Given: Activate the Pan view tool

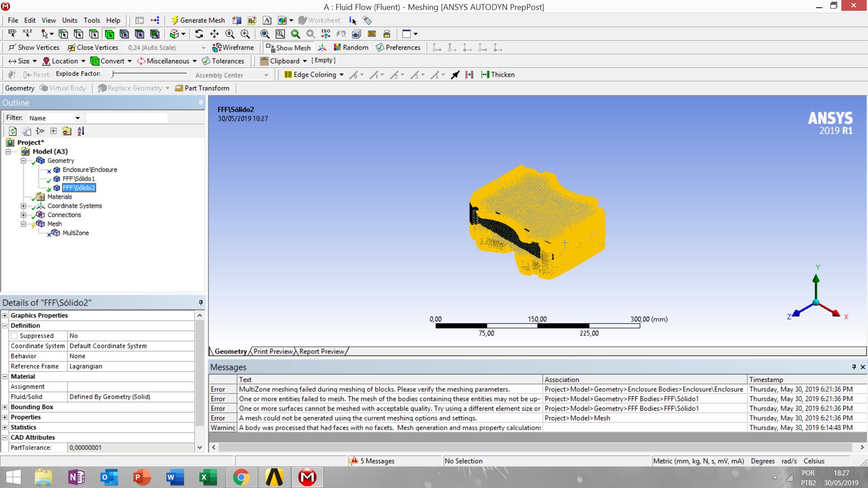Looking at the screenshot, I should pyautogui.click(x=214, y=34).
